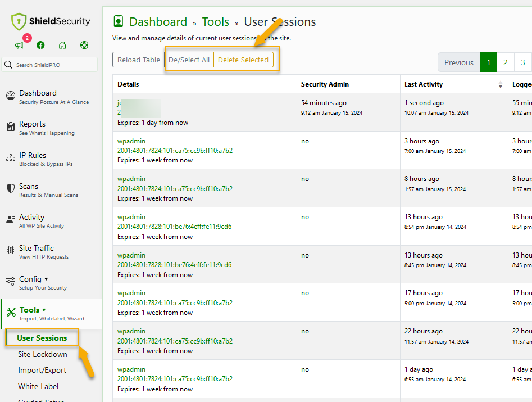The width and height of the screenshot is (532, 402).
Task: Click the Activity user-list icon
Action: (x=11, y=219)
